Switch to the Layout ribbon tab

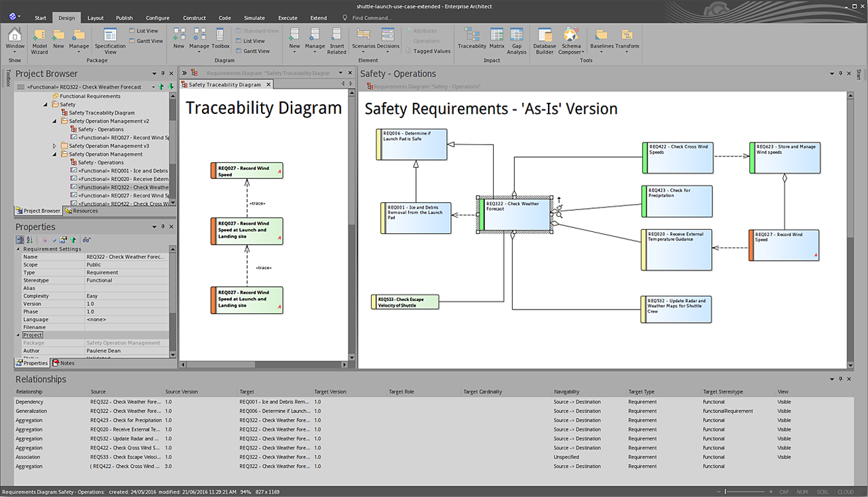[95, 18]
